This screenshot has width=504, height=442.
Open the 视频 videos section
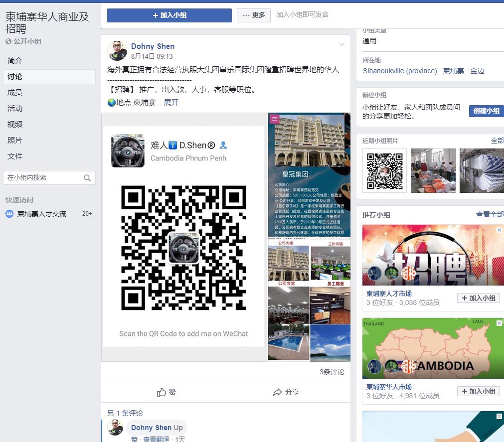coord(15,124)
